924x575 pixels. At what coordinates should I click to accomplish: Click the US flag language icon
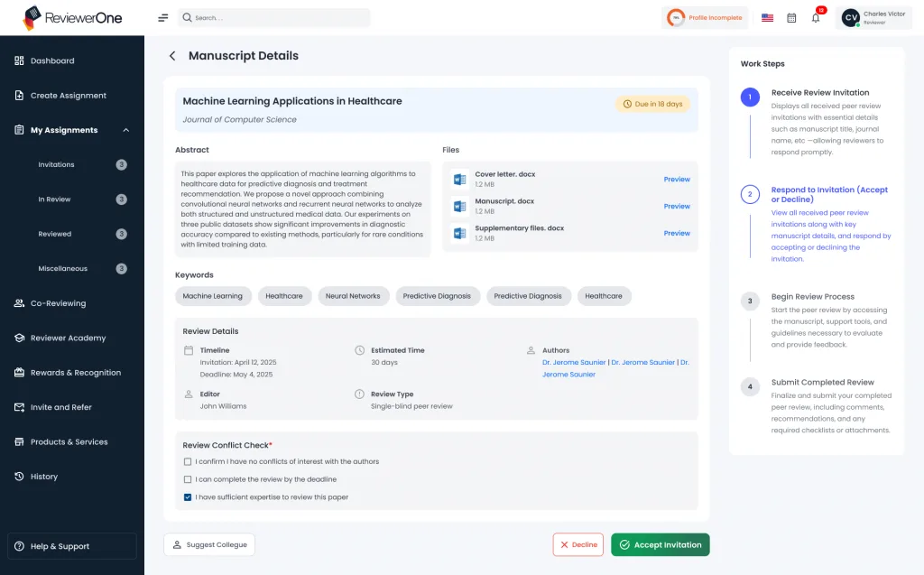pos(767,18)
